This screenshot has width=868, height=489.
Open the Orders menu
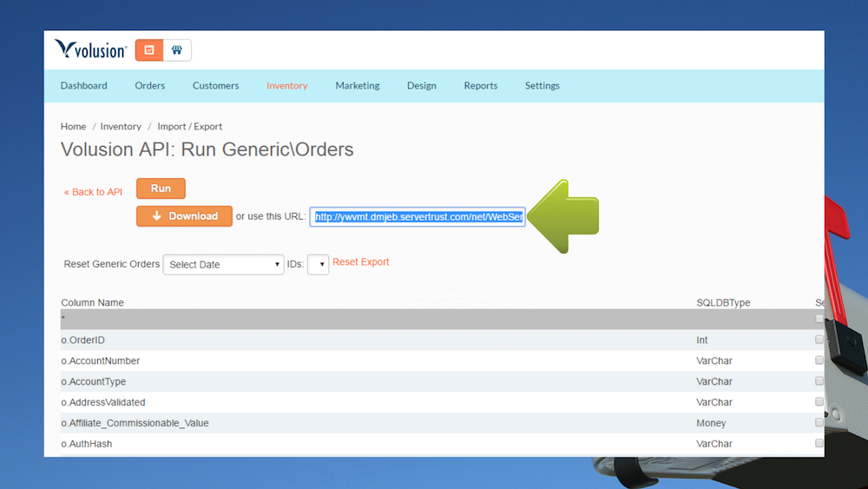[x=150, y=85]
